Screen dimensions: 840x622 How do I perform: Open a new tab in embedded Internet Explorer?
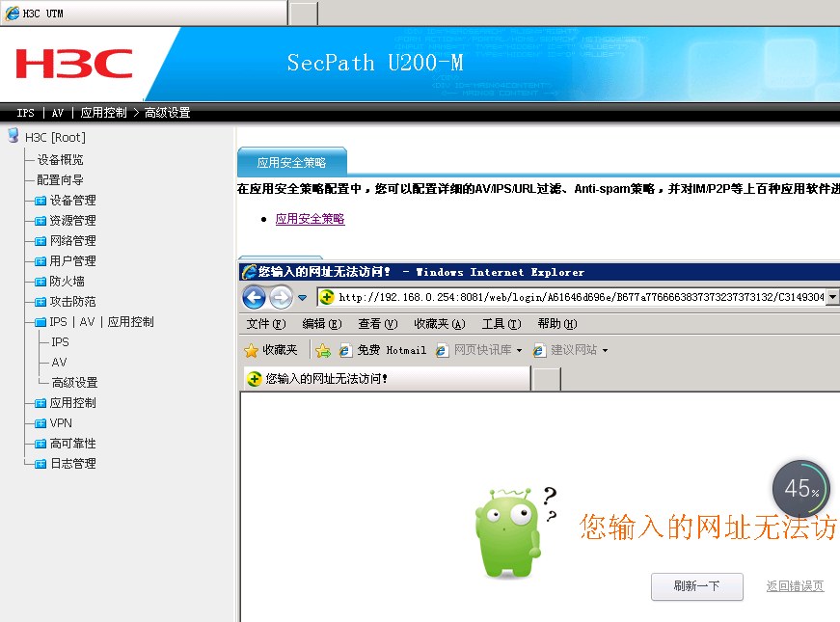coord(548,379)
